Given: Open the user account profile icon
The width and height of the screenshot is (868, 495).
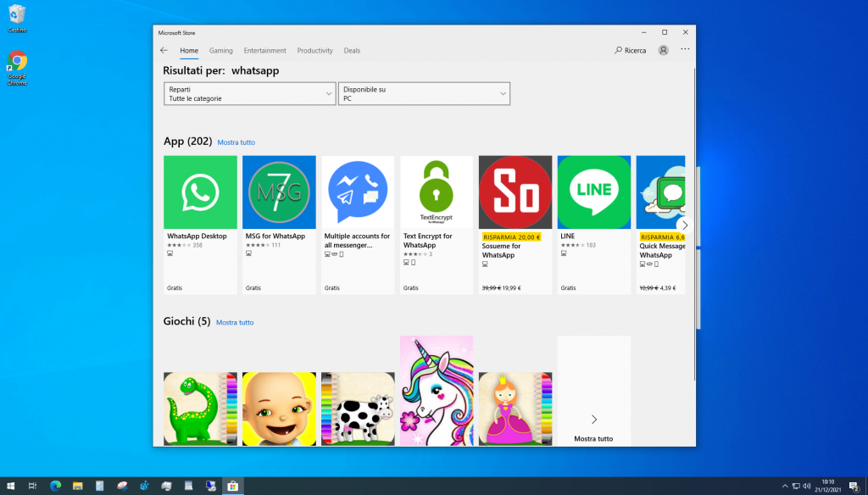Looking at the screenshot, I should (663, 51).
